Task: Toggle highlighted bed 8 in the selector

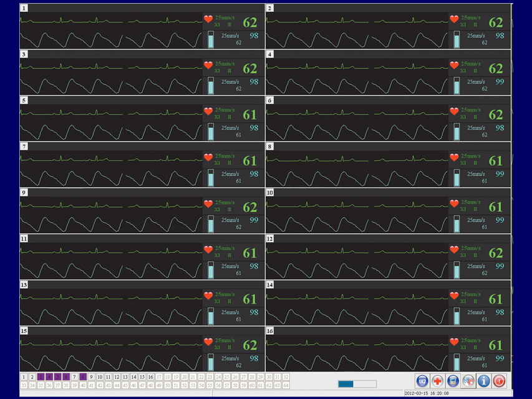Action: (x=83, y=377)
